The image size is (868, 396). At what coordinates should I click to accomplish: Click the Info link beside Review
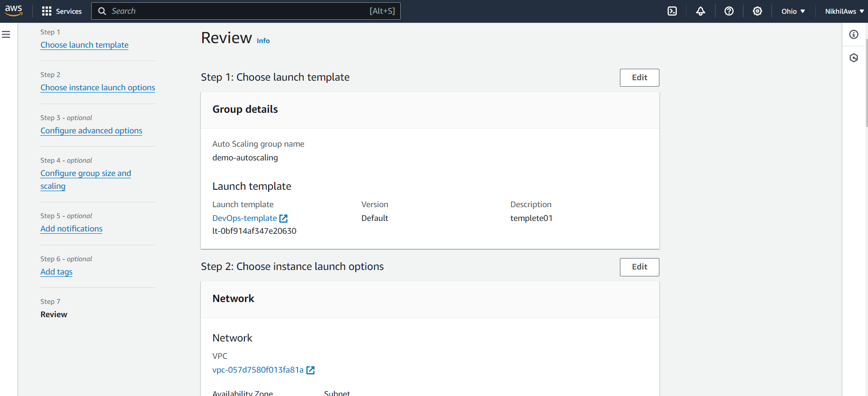click(x=263, y=41)
